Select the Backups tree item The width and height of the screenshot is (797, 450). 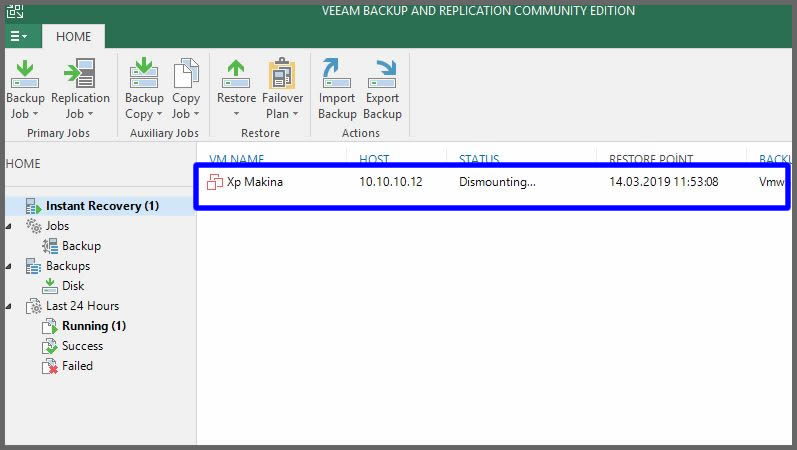coord(68,266)
